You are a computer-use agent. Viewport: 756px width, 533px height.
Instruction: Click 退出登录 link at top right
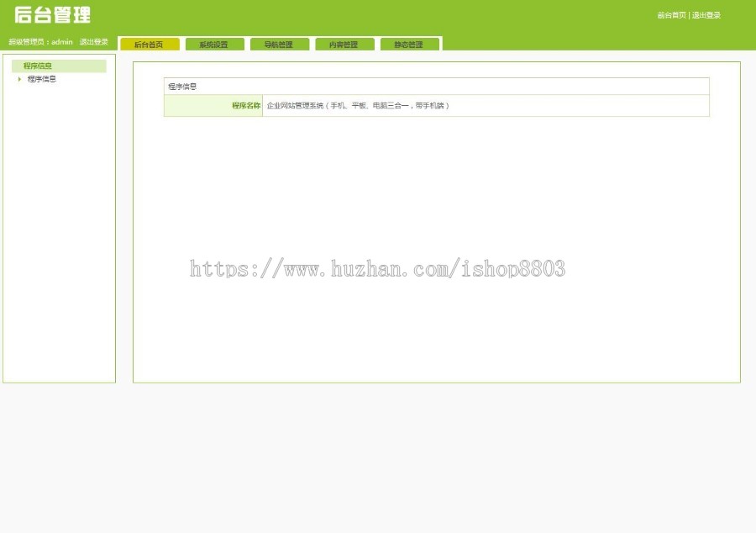click(x=706, y=15)
